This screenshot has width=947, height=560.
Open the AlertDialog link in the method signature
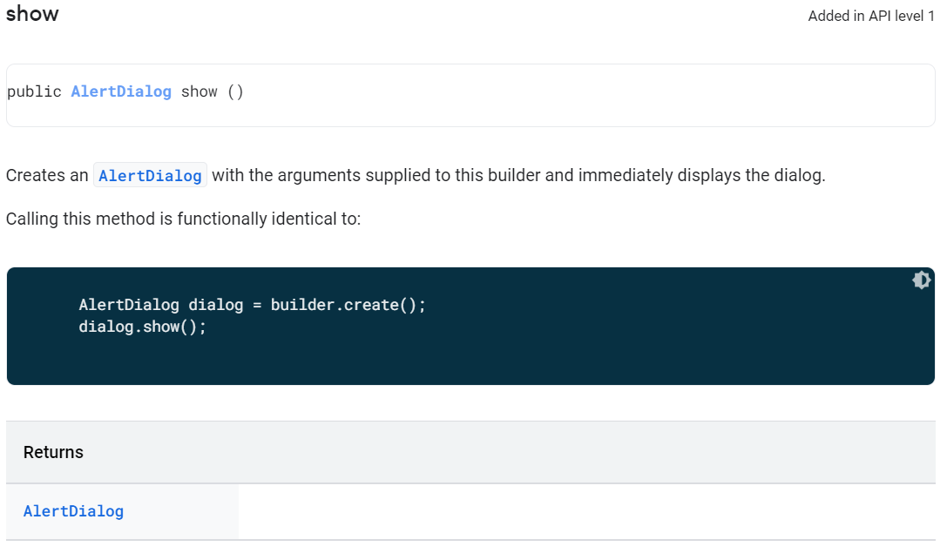[x=120, y=91]
